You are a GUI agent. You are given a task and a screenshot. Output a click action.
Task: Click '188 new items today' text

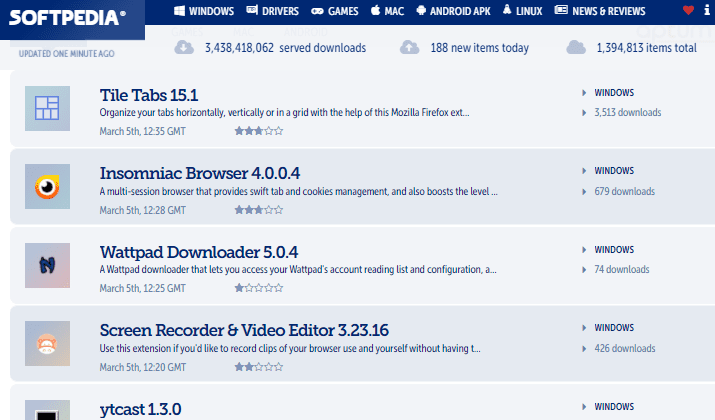pos(480,48)
